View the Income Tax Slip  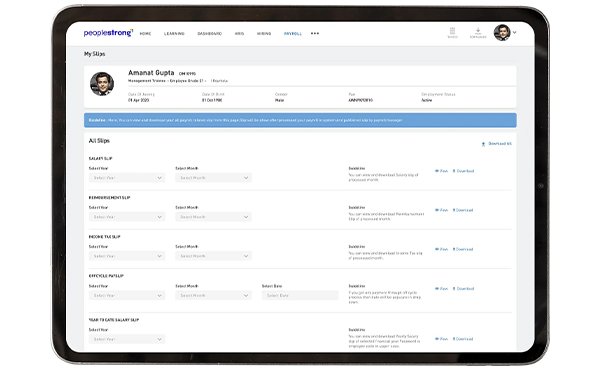tap(441, 249)
